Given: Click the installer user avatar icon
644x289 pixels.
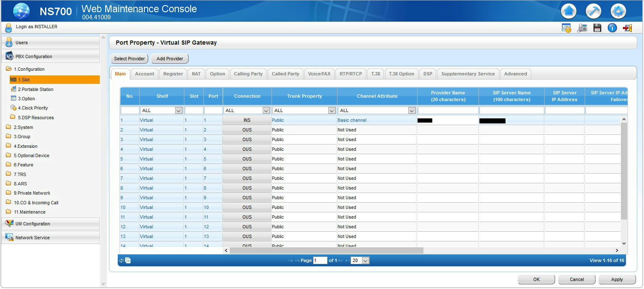Looking at the screenshot, I should click(8, 28).
